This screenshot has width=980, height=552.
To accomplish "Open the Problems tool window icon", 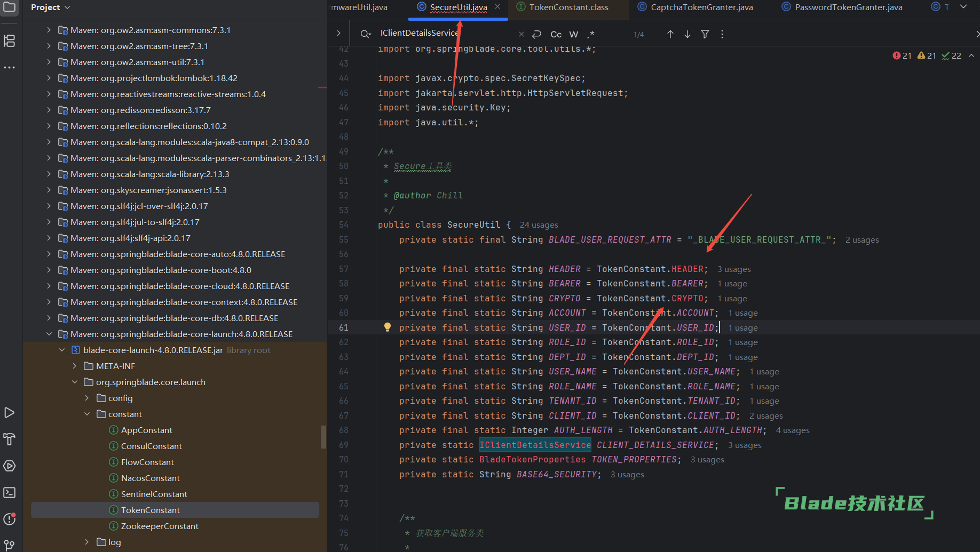I will [x=9, y=519].
